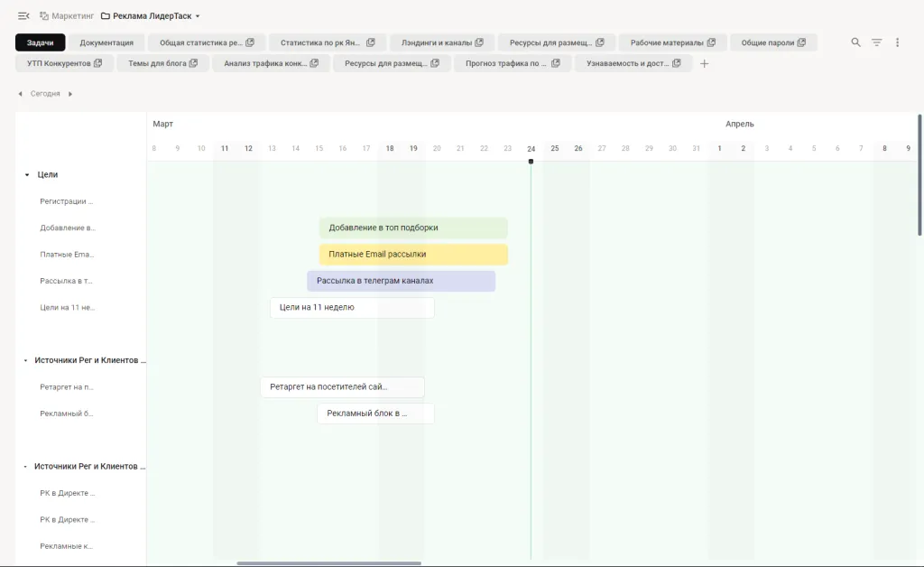
Task: Collapse the Цели group
Action: [x=27, y=175]
